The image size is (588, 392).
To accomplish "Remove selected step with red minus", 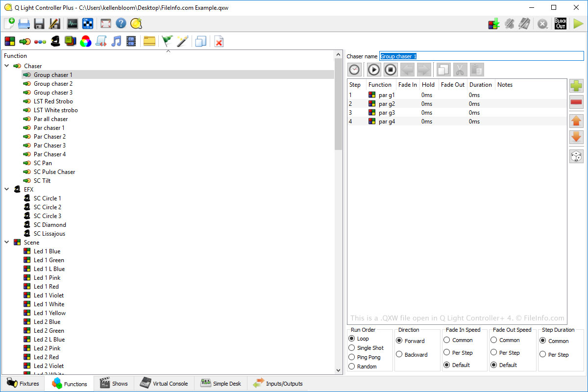I will tap(576, 102).
